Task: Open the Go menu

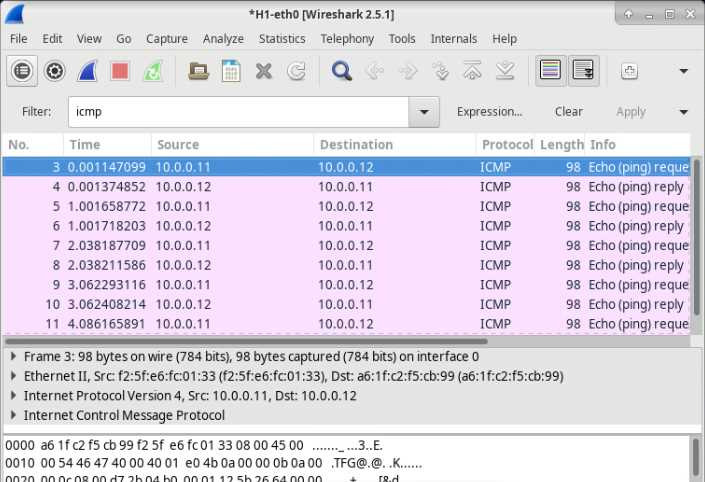Action: pos(124,39)
